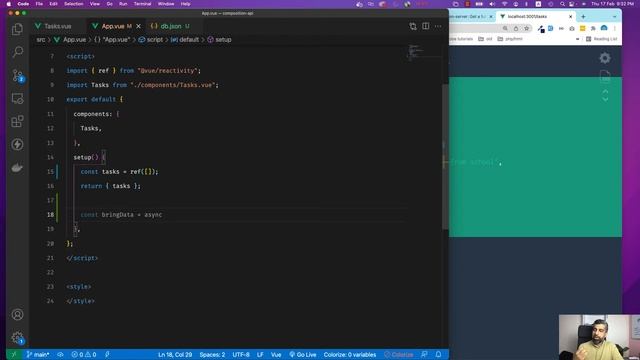The image size is (640, 360).
Task: Open macOS Spotlight search icon
Action: tap(562, 4)
